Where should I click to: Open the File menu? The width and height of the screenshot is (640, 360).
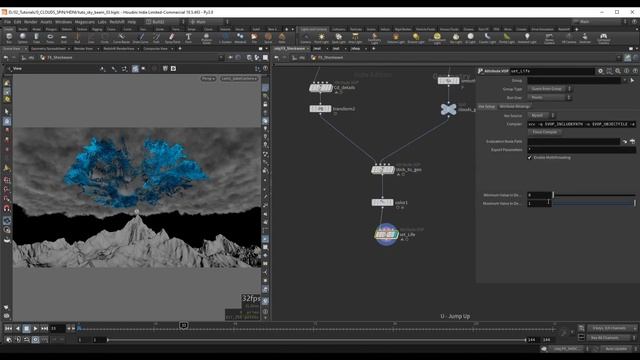tap(7, 22)
